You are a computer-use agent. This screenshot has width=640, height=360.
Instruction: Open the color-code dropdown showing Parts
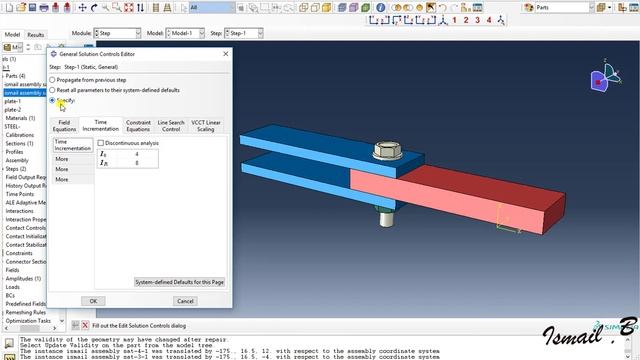point(564,7)
